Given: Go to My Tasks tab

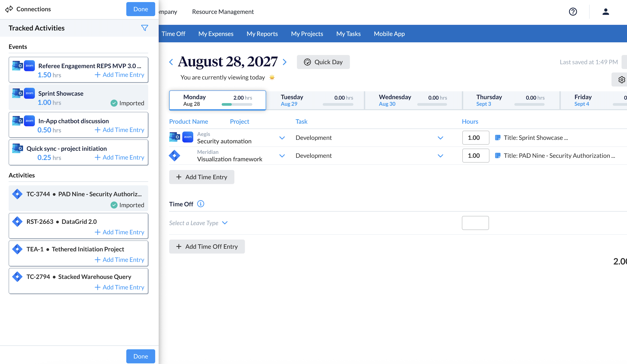Looking at the screenshot, I should [348, 34].
